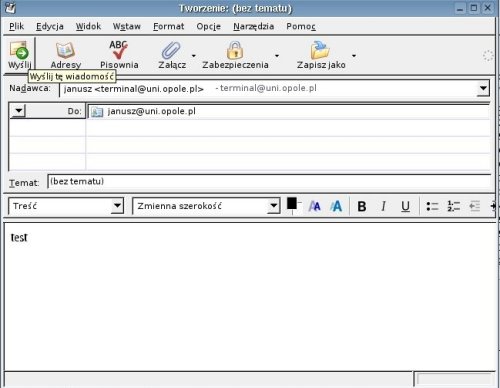The height and width of the screenshot is (388, 500).
Task: Open the Zmienna szerokość font dropdown
Action: click(x=273, y=206)
